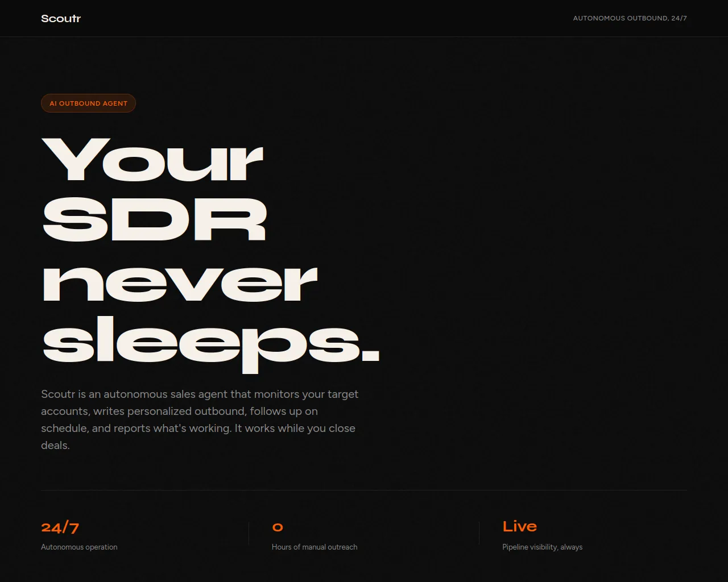
Task: Click the headline "Your SDR never sleeps."
Action: click(210, 255)
